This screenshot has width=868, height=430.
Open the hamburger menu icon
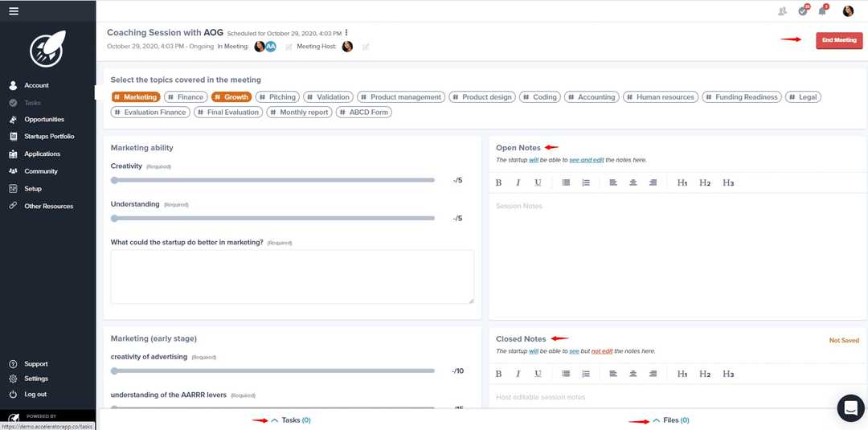pos(14,11)
